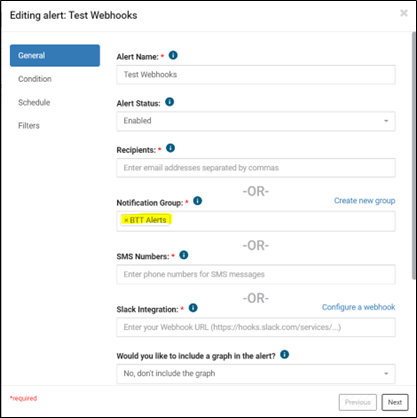This screenshot has height=418, width=417.
Task: Click the info icon for SMS Numbers
Action: [184, 255]
